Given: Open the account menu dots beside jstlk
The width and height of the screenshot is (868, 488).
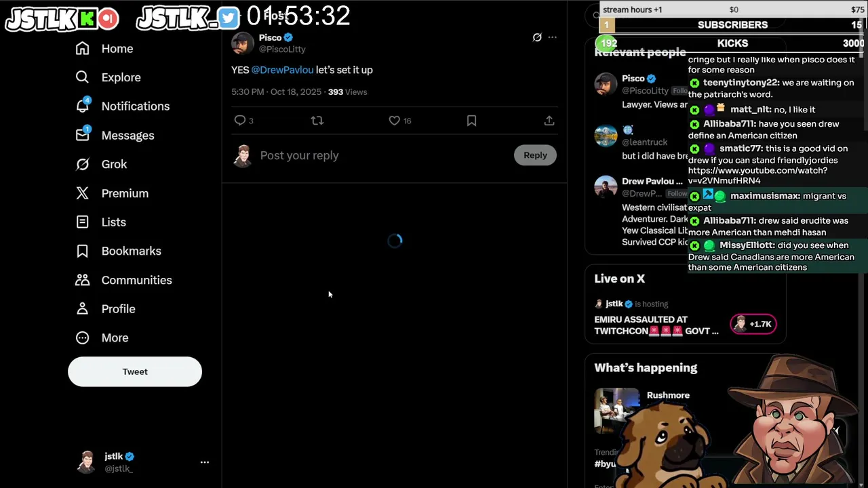Looking at the screenshot, I should (x=204, y=462).
